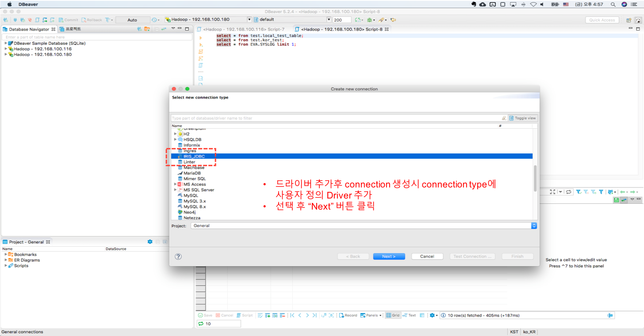Expand the MS SQL Server driver group
Image resolution: width=644 pixels, height=336 pixels.
(175, 190)
